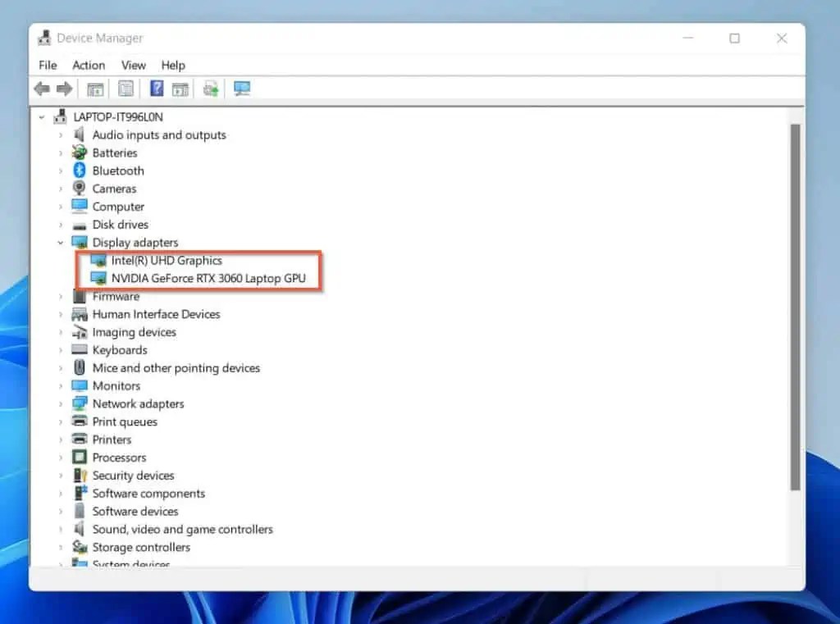Select the Processors category

(x=121, y=457)
